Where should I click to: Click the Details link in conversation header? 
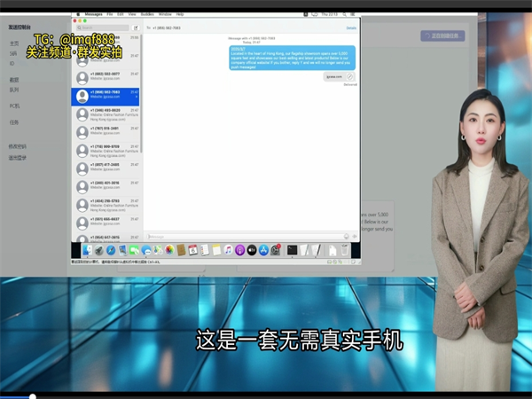pos(351,28)
